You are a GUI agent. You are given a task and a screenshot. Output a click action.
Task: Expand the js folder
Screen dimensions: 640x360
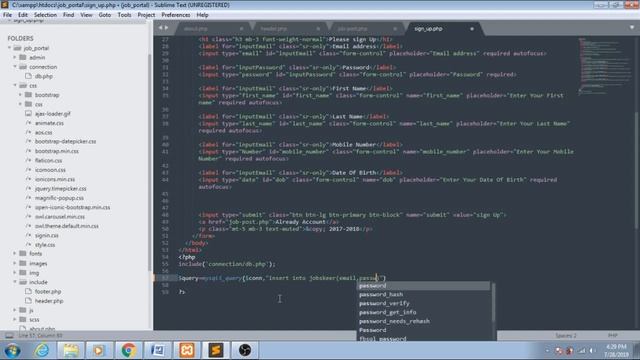pyautogui.click(x=15, y=310)
